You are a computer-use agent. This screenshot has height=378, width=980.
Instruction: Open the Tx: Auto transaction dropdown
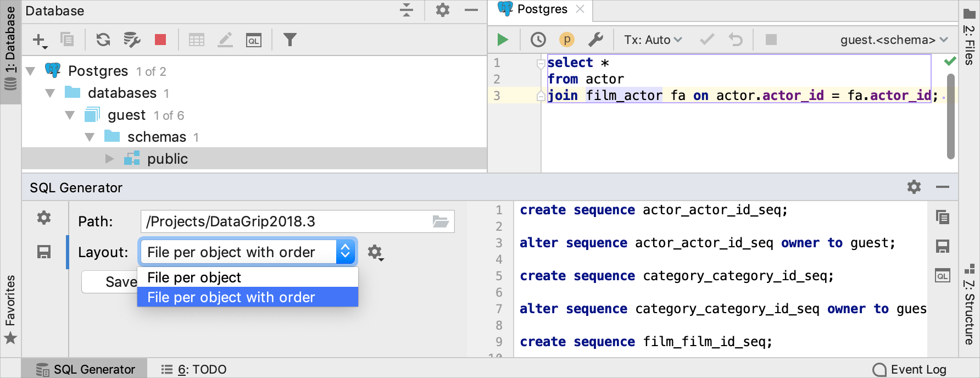[653, 40]
